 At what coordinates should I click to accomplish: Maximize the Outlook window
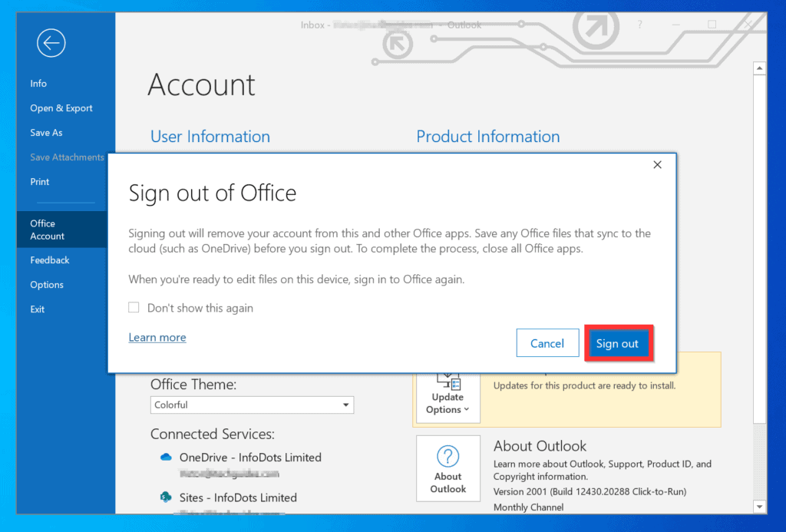tap(712, 24)
